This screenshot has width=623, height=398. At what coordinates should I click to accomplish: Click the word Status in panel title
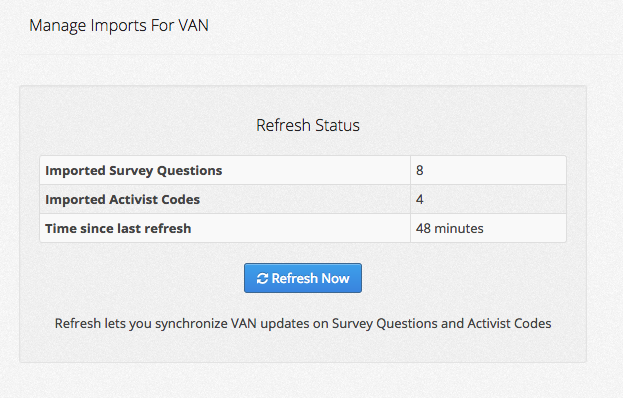[337, 126]
